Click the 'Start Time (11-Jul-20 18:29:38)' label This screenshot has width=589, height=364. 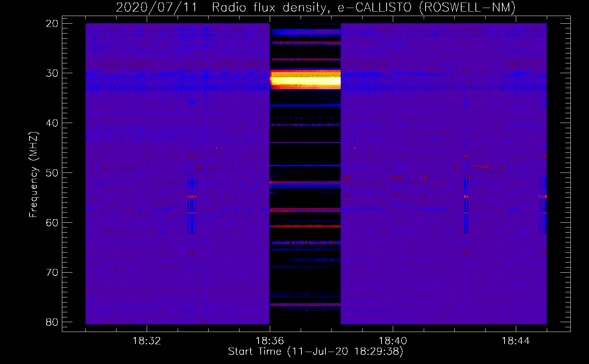tap(316, 352)
